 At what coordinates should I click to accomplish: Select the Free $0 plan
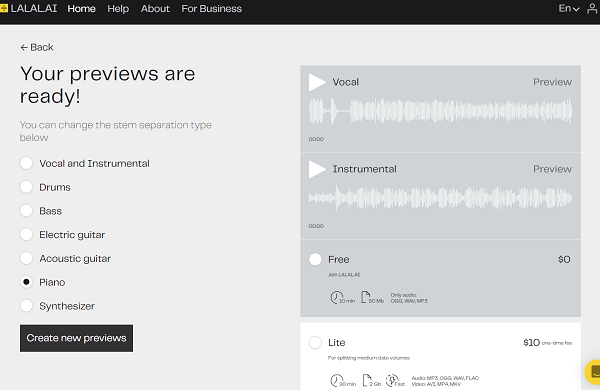pos(315,259)
